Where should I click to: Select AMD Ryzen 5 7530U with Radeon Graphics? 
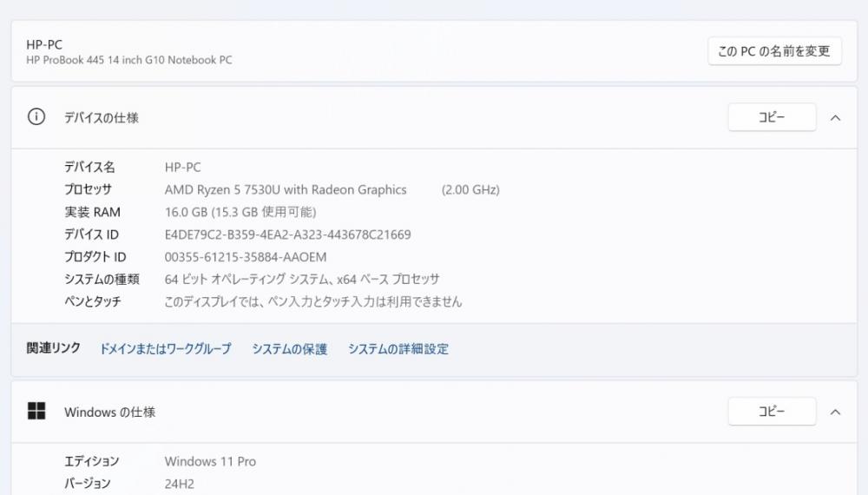pyautogui.click(x=286, y=190)
